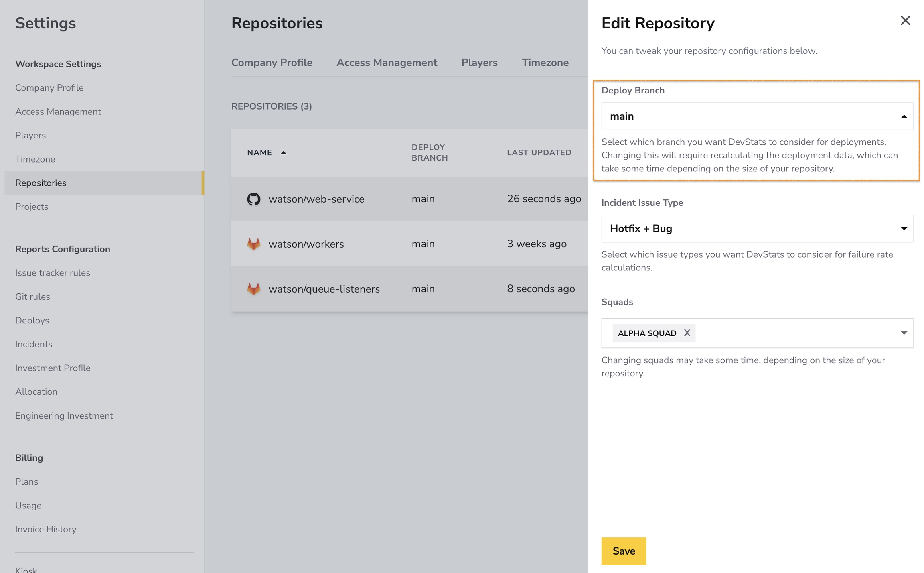
Task: Open Investment Profile settings
Action: click(x=53, y=368)
